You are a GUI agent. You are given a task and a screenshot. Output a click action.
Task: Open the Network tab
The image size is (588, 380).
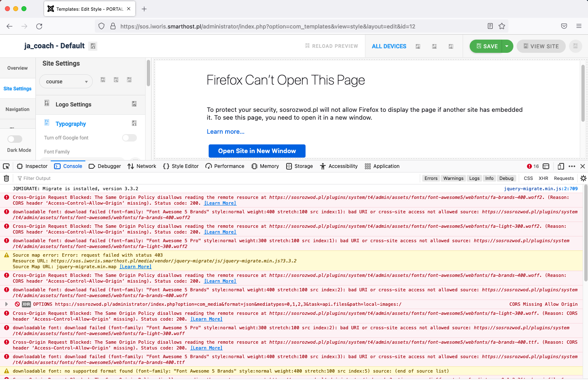[x=142, y=166]
